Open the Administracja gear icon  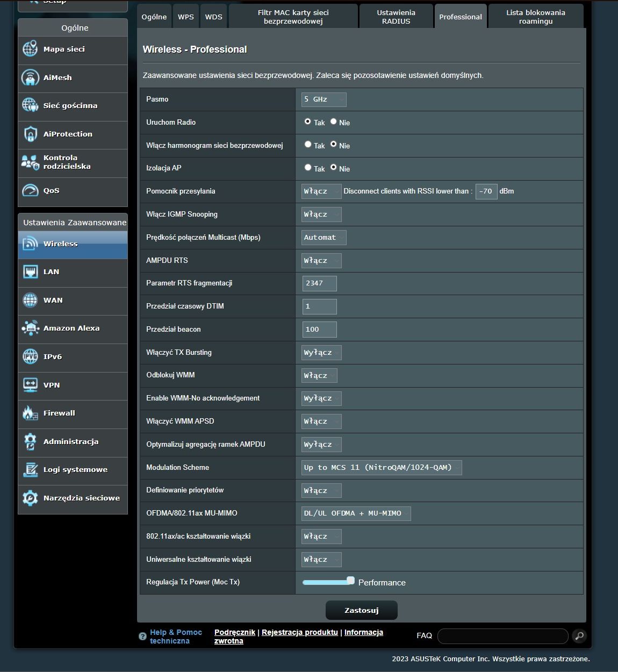30,441
